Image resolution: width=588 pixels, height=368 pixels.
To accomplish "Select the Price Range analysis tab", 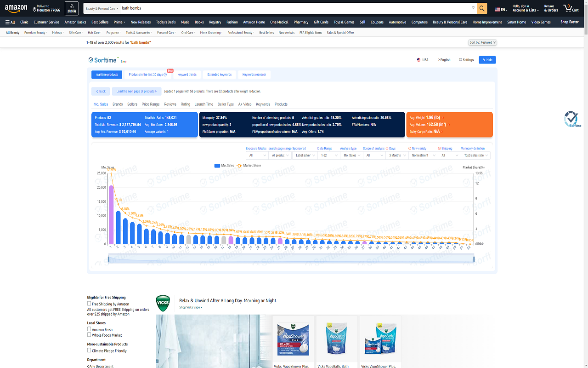I will click(151, 104).
